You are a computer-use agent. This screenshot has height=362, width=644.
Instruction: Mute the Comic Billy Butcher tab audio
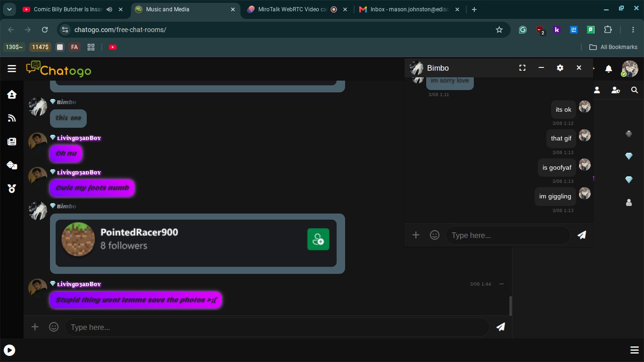click(x=109, y=9)
